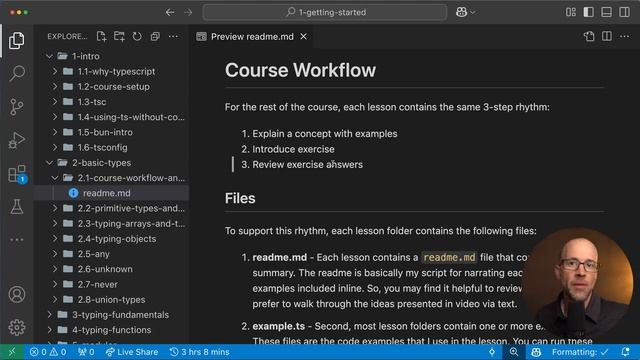Select the Preview readme.md tab
Viewport: 640px width, 360px height.
pos(251,36)
